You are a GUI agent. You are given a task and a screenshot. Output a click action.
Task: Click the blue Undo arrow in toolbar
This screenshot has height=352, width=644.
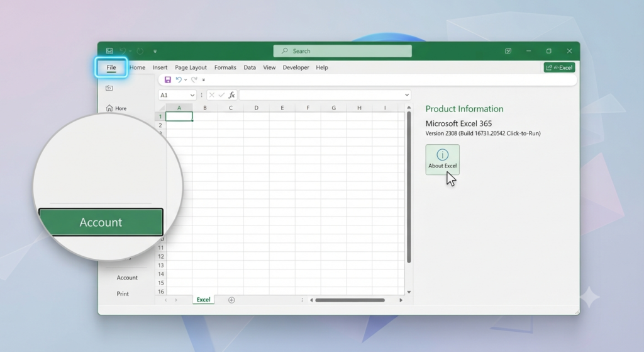tap(179, 80)
